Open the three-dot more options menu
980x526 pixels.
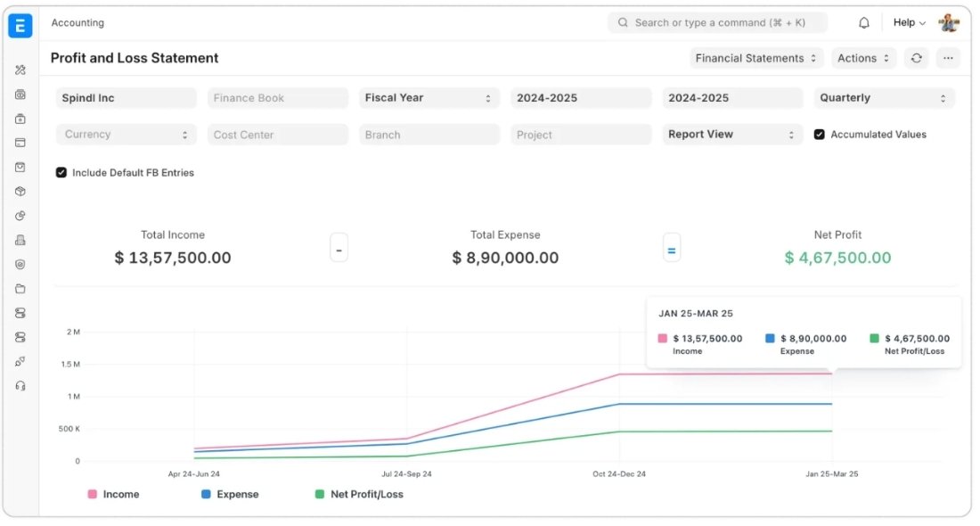coord(947,58)
